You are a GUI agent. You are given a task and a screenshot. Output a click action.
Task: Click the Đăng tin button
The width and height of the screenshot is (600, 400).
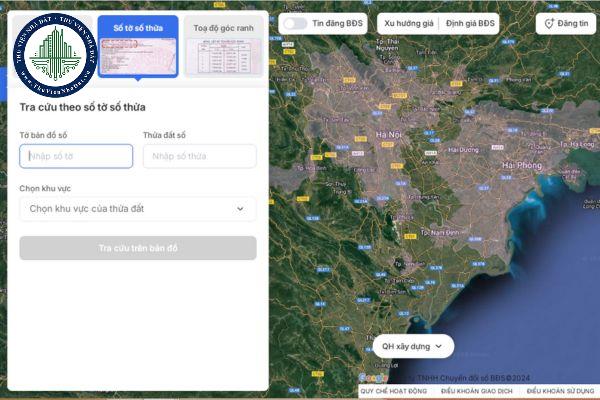point(566,23)
